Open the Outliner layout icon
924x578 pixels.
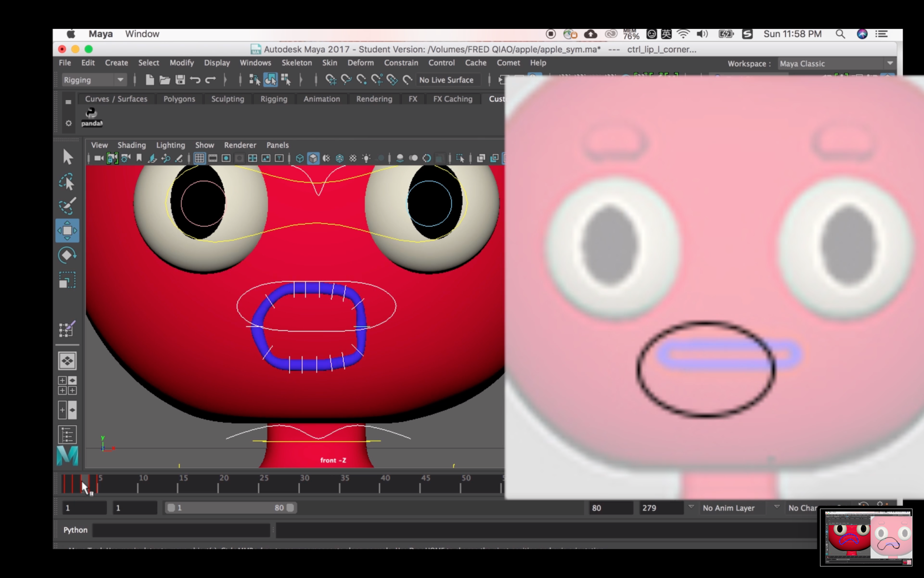(67, 435)
